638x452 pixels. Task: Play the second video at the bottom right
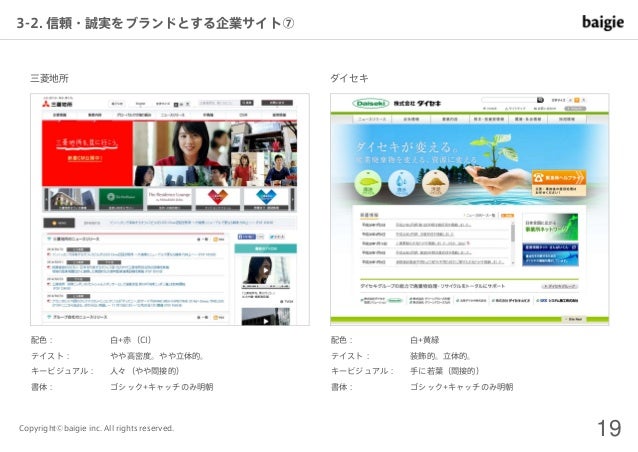click(x=266, y=317)
